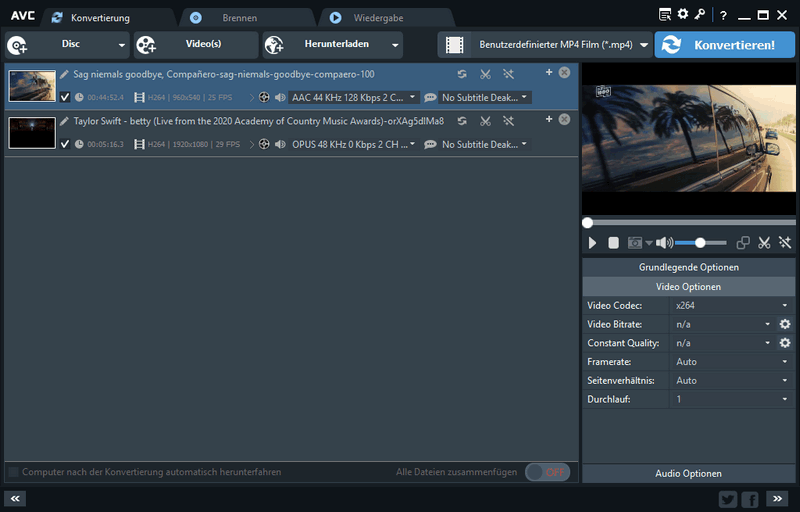Uncheck the Taylor Swift betty checkbox

pos(65,144)
